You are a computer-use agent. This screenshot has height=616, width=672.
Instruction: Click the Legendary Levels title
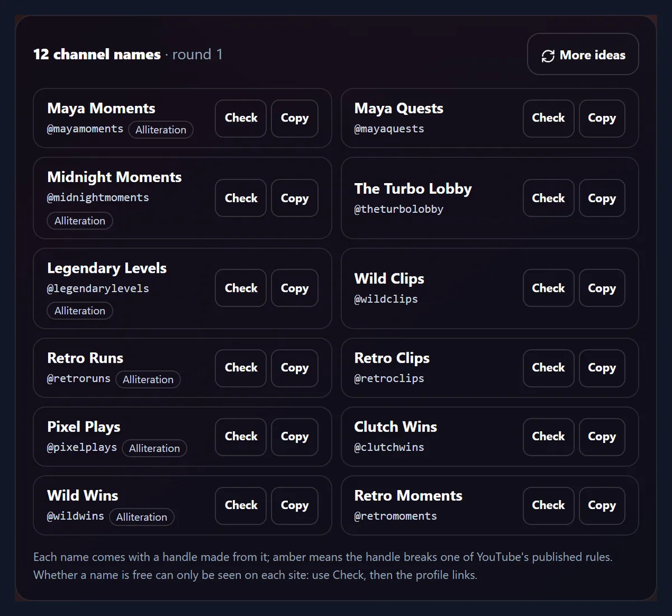[107, 268]
